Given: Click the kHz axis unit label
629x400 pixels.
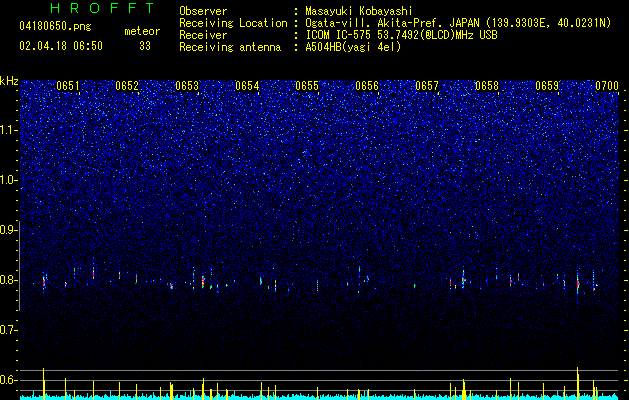Looking at the screenshot, I should click(x=9, y=81).
